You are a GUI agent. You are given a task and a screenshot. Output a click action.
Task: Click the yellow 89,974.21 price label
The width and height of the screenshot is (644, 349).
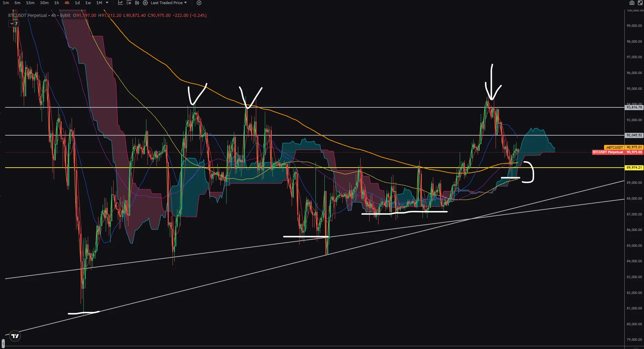634,168
